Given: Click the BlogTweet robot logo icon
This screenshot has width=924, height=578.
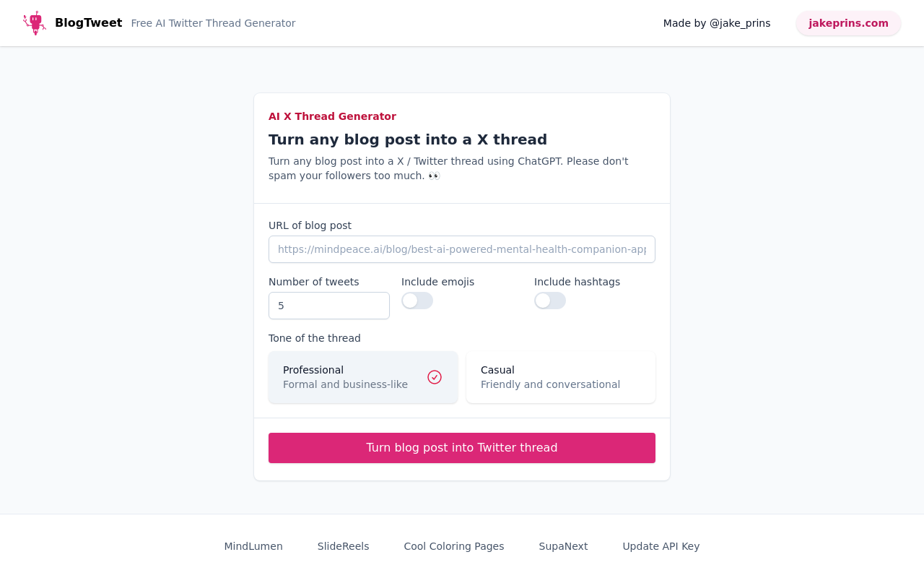Looking at the screenshot, I should pyautogui.click(x=35, y=23).
